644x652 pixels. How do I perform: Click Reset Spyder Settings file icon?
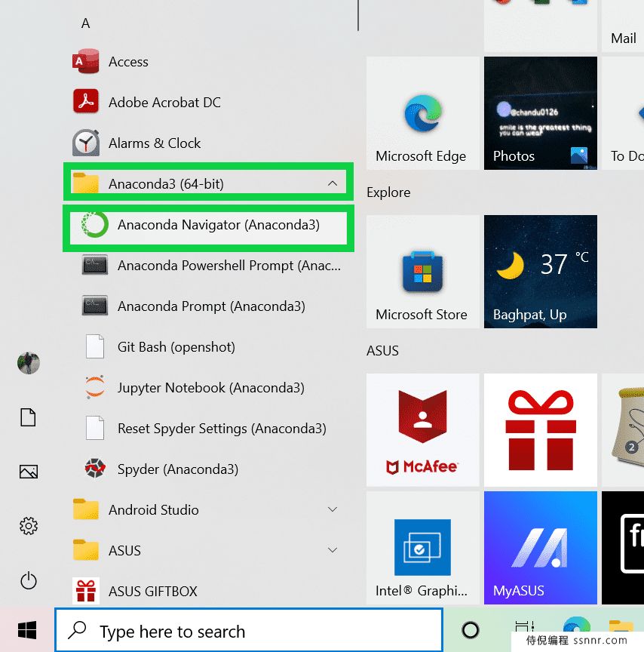click(95, 428)
